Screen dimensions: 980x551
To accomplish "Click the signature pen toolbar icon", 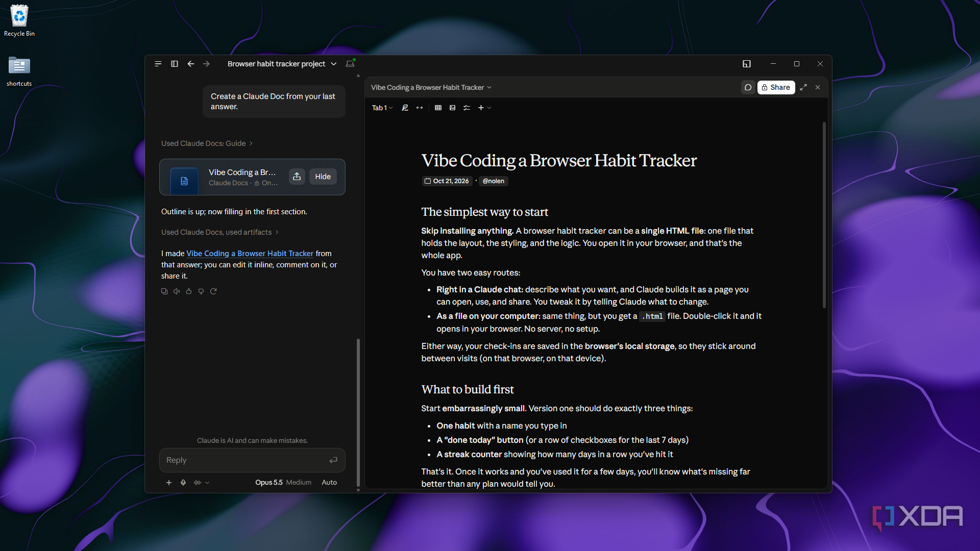I will coord(405,108).
